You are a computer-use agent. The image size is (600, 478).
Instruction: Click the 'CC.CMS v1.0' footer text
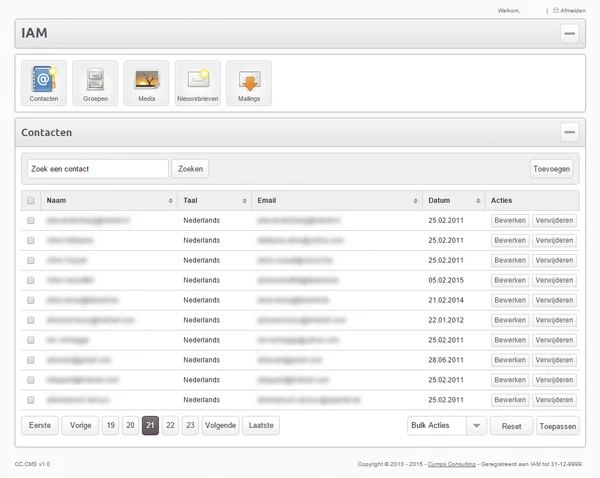(x=33, y=464)
